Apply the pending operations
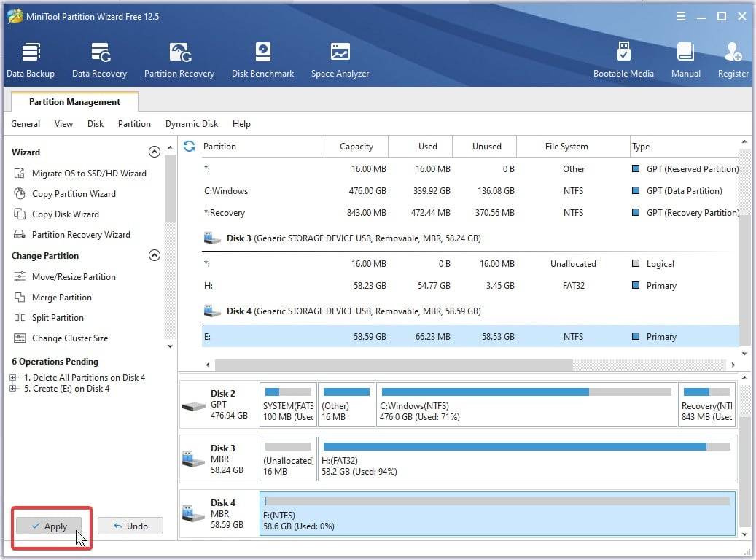The height and width of the screenshot is (560, 756). [50, 526]
